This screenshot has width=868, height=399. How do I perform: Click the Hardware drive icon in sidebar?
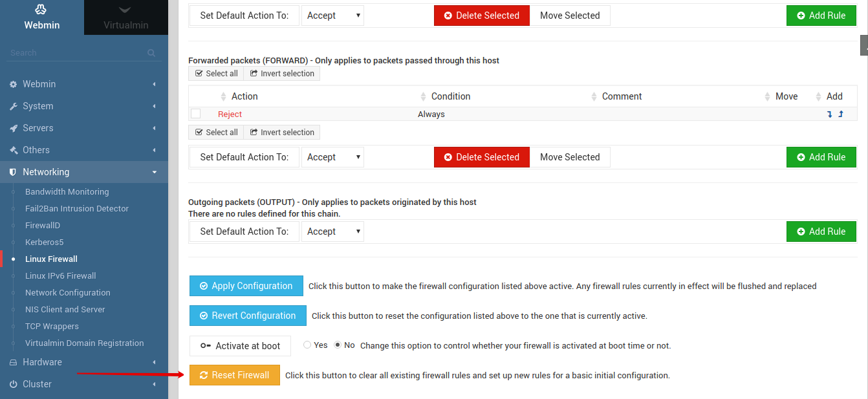13,363
